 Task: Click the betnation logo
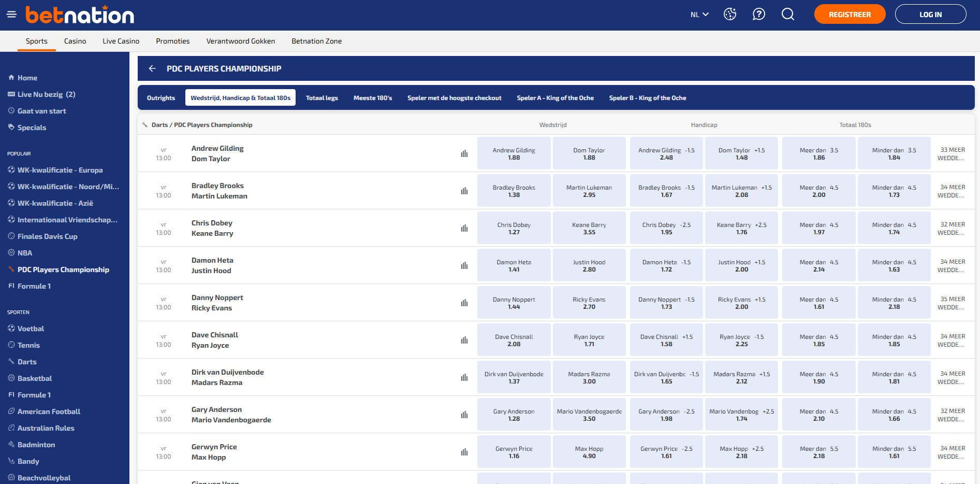80,15
